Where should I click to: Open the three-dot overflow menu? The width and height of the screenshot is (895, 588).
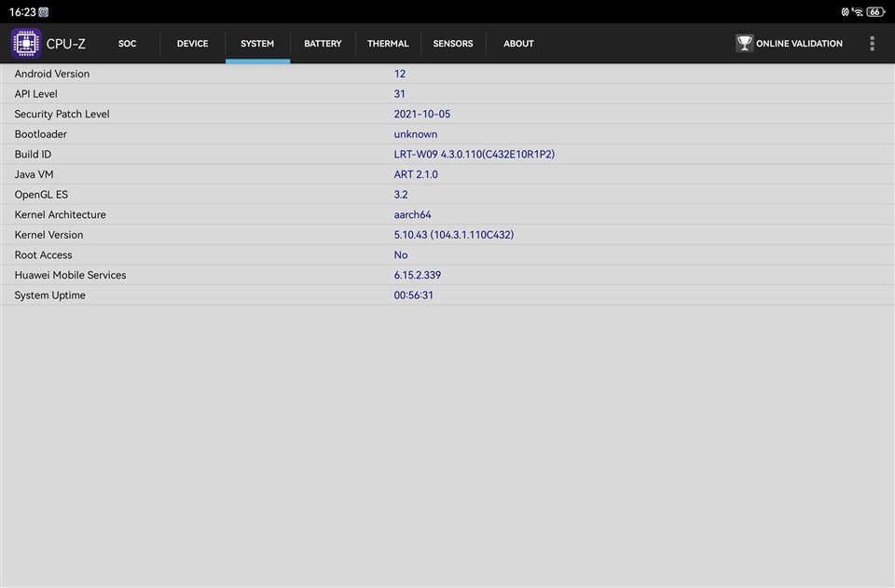(872, 44)
